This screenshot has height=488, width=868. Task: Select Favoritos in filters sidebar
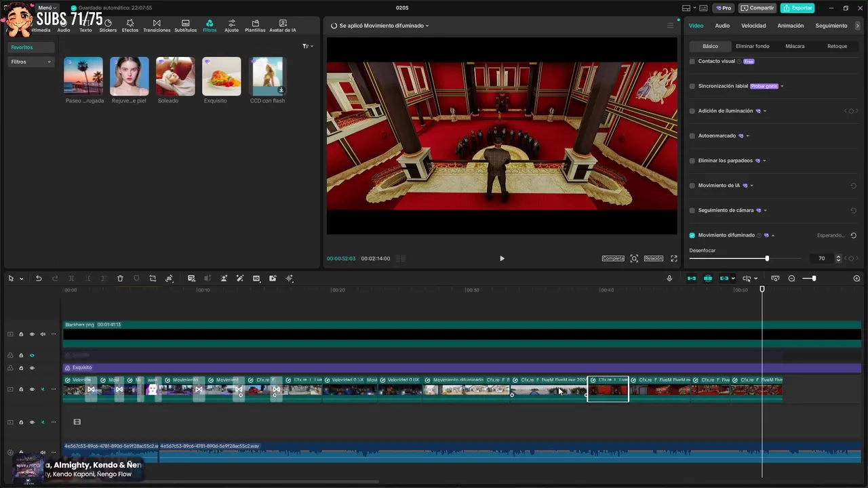coord(31,47)
